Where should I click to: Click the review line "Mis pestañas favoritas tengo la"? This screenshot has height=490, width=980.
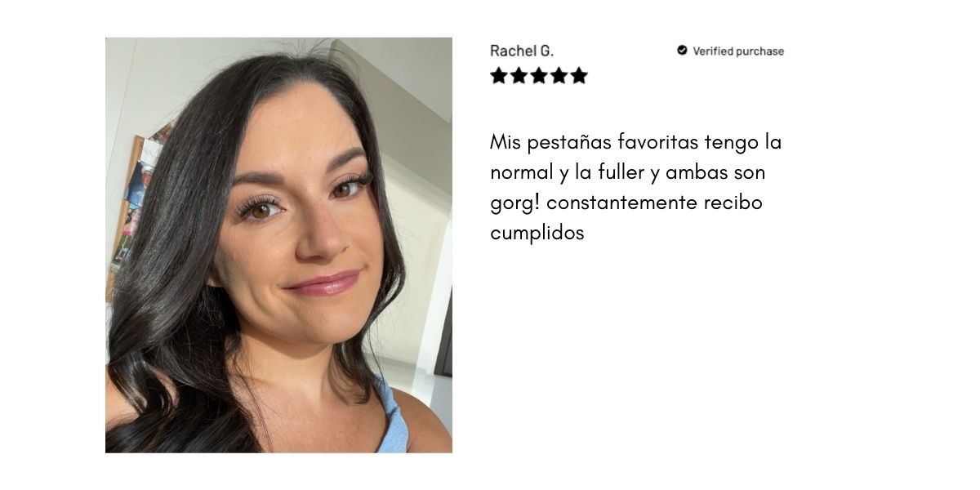[x=636, y=143]
